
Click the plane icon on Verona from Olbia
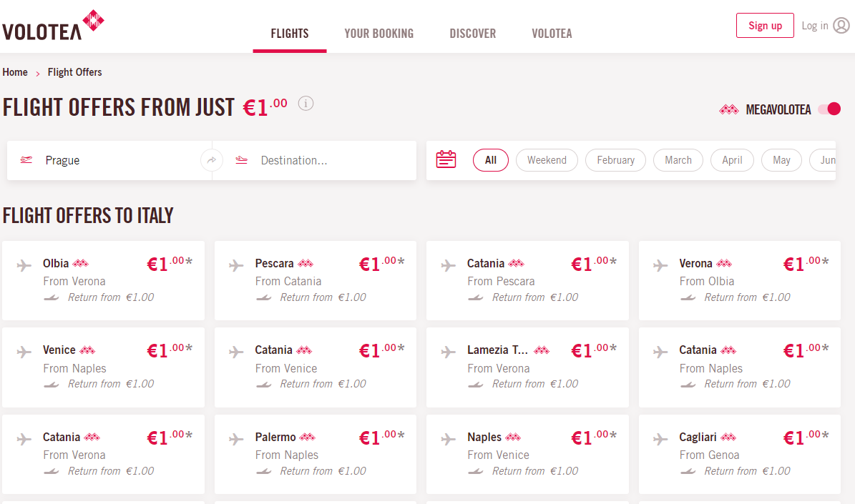[660, 265]
